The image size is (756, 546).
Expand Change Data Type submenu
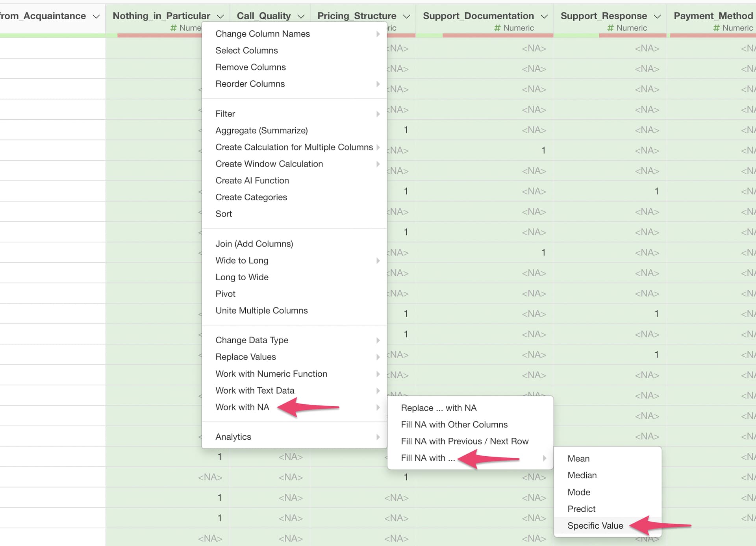pos(252,340)
